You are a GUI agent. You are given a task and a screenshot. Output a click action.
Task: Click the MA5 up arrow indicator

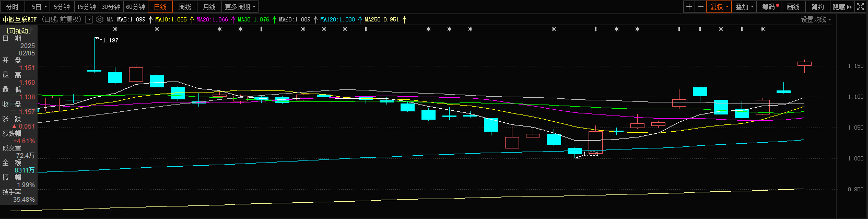point(151,19)
